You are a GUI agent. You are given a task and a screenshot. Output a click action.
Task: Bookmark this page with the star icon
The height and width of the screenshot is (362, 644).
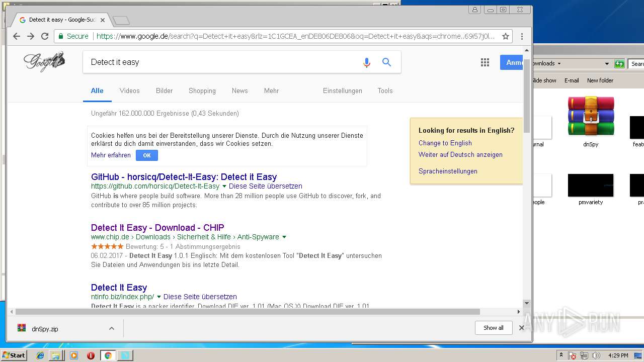[x=506, y=36]
